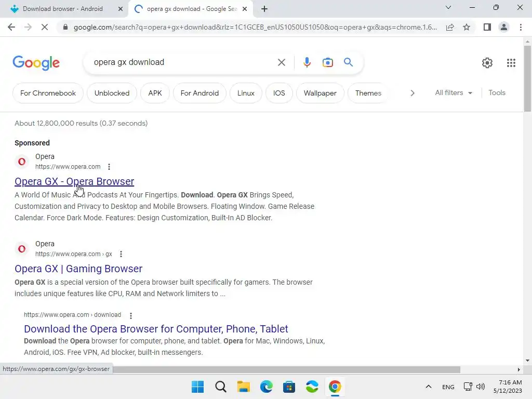Click the sponsored https://www.opera.com URL
The width and height of the screenshot is (532, 399).
(x=68, y=167)
